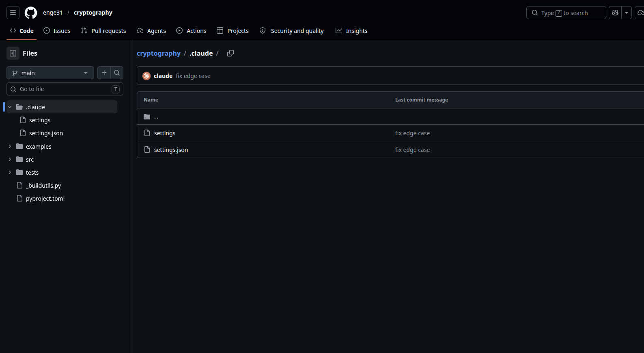Open the hamburger navigation menu
The image size is (644, 353).
(x=13, y=13)
